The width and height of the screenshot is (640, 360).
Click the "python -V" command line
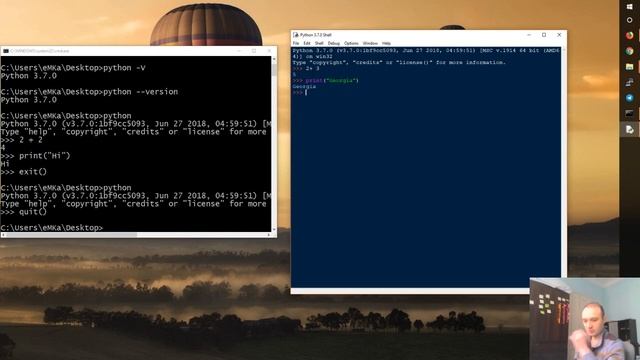click(x=73, y=68)
